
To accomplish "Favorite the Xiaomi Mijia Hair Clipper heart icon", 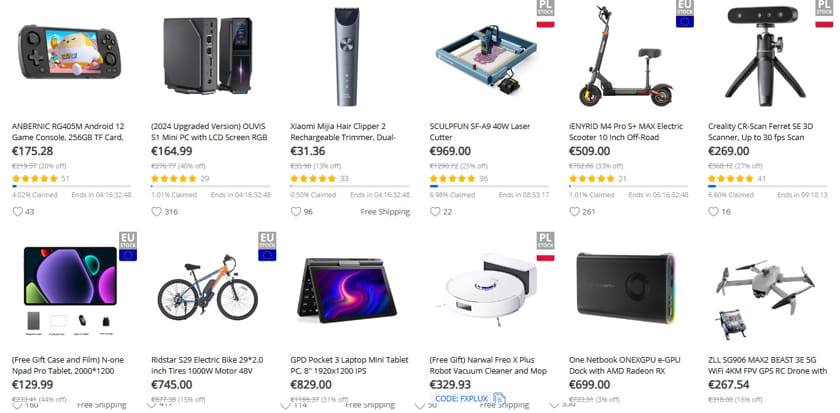I will click(296, 212).
